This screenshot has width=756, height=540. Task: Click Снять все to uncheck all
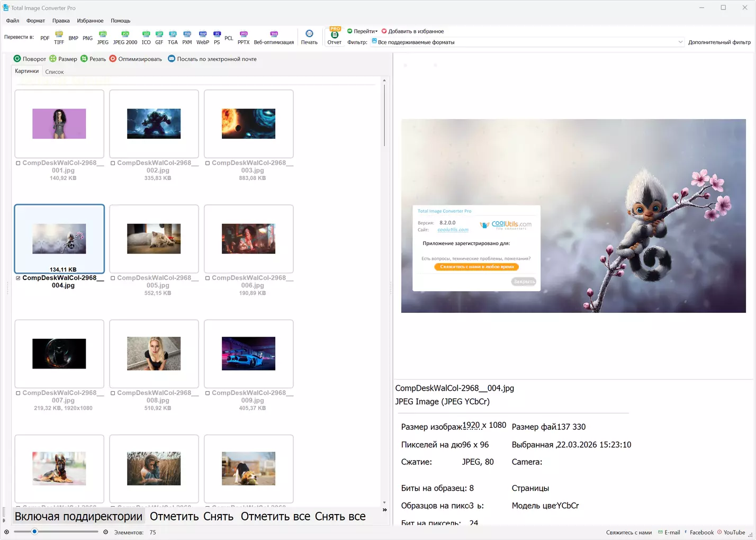(x=340, y=516)
